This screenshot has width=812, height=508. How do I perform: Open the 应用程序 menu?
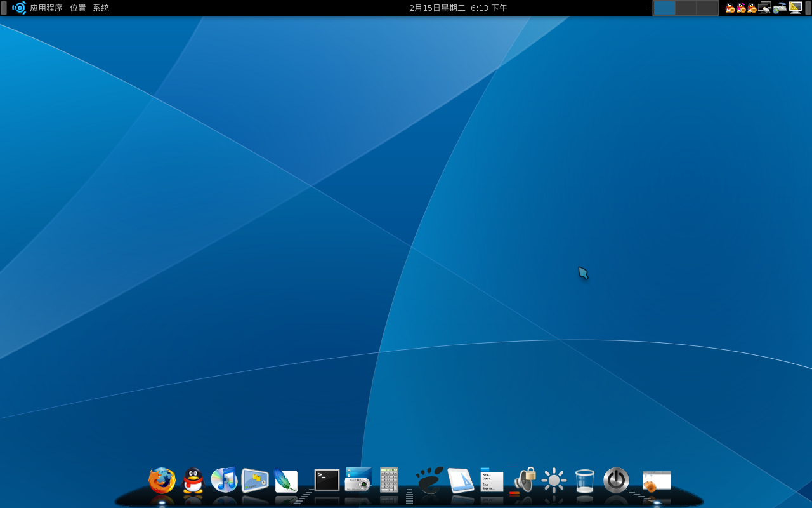click(x=46, y=8)
